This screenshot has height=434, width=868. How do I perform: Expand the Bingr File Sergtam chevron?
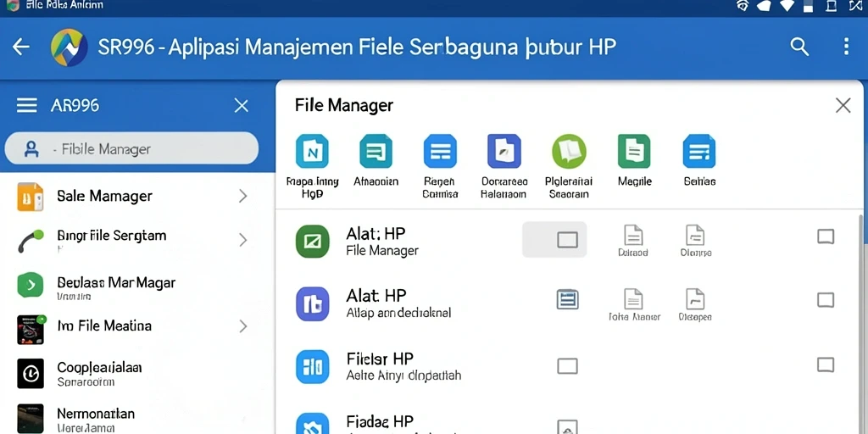coord(242,239)
